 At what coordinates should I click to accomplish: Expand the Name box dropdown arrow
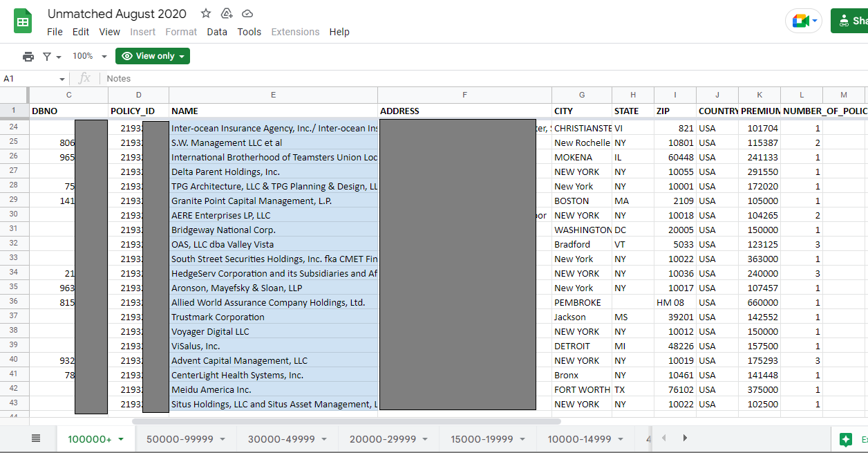tap(62, 79)
